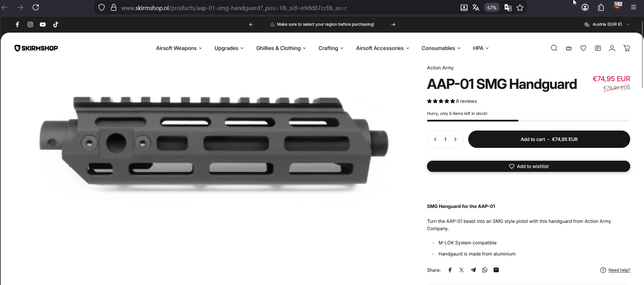Open the shopping cart icon
Screen dimensions: 644x285
coord(627,48)
